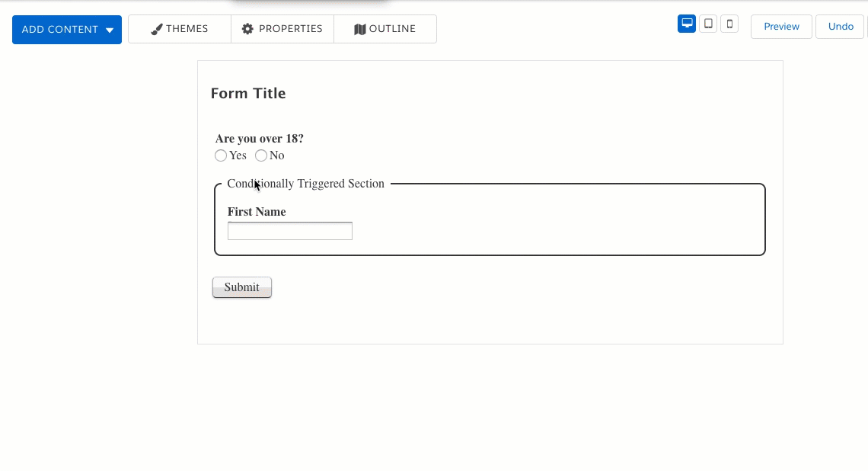
Task: Expand the Add Content dropdown arrow
Action: [110, 30]
